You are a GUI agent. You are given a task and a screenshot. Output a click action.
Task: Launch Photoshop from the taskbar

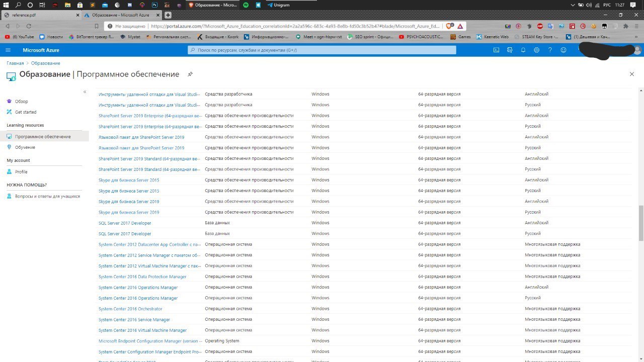pos(154,5)
